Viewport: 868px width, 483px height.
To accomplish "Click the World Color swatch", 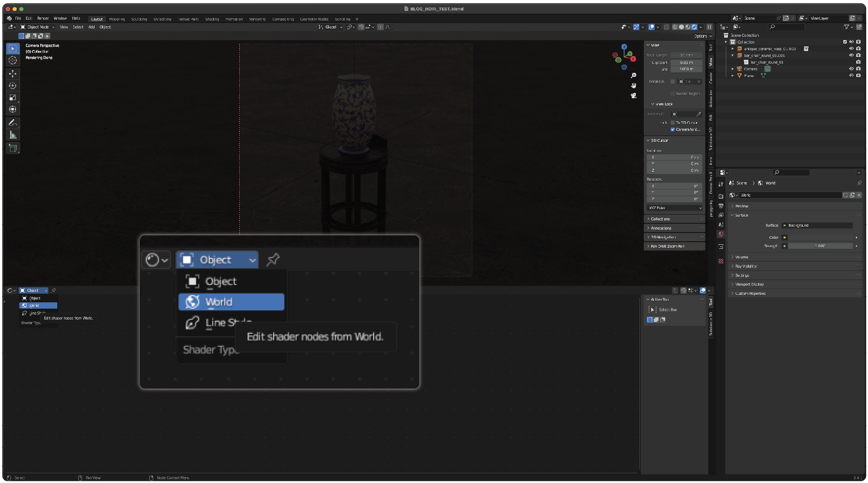I will (820, 238).
